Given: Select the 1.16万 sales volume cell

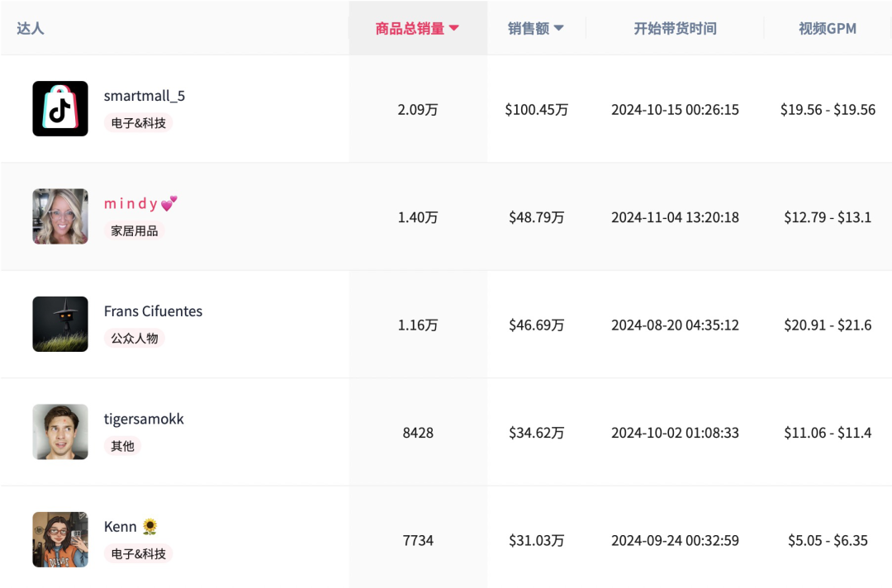Looking at the screenshot, I should tap(418, 325).
